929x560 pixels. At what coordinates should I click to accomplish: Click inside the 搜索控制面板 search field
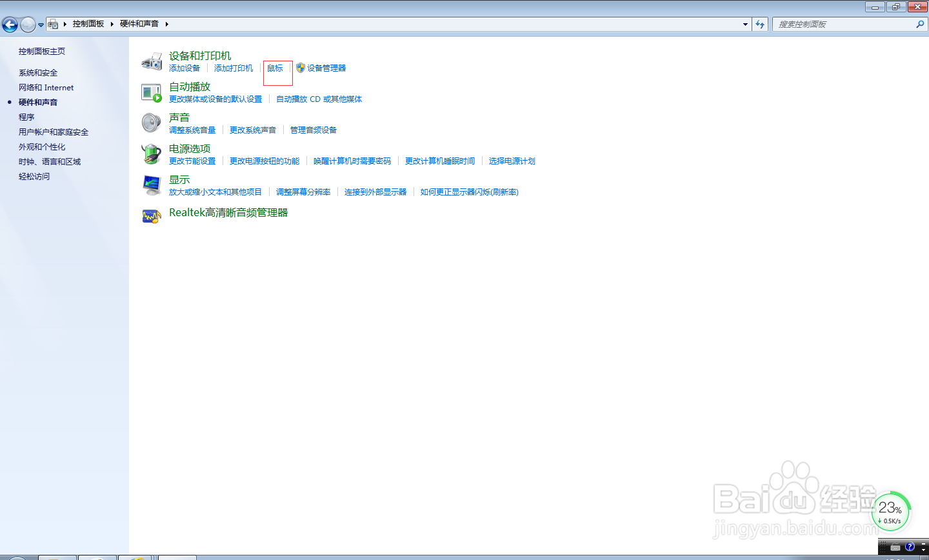click(839, 24)
